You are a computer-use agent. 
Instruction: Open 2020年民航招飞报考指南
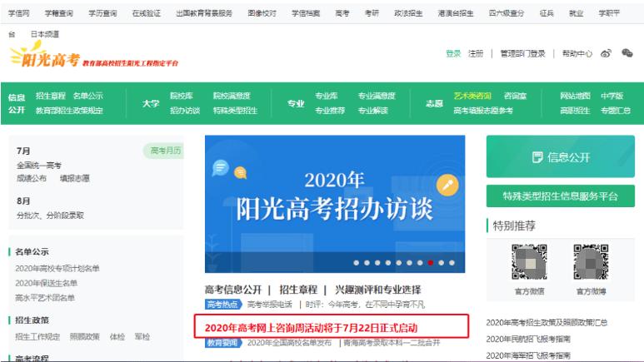point(528,339)
